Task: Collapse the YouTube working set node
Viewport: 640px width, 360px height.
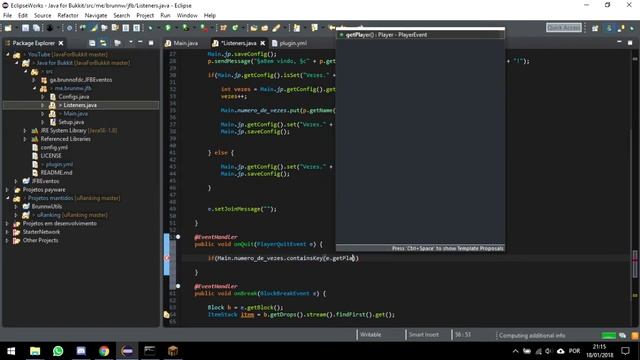Action: pyautogui.click(x=7, y=54)
